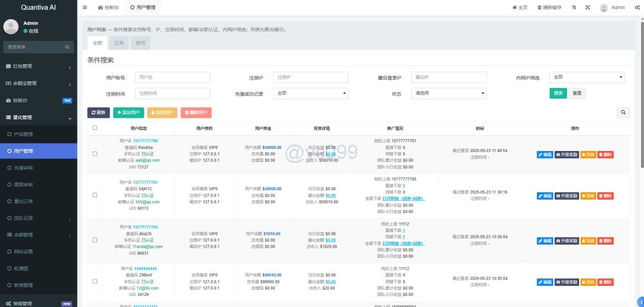The image size is (644, 307).
Task: Open the 内网IP筛选 dropdown
Action: pyautogui.click(x=587, y=78)
